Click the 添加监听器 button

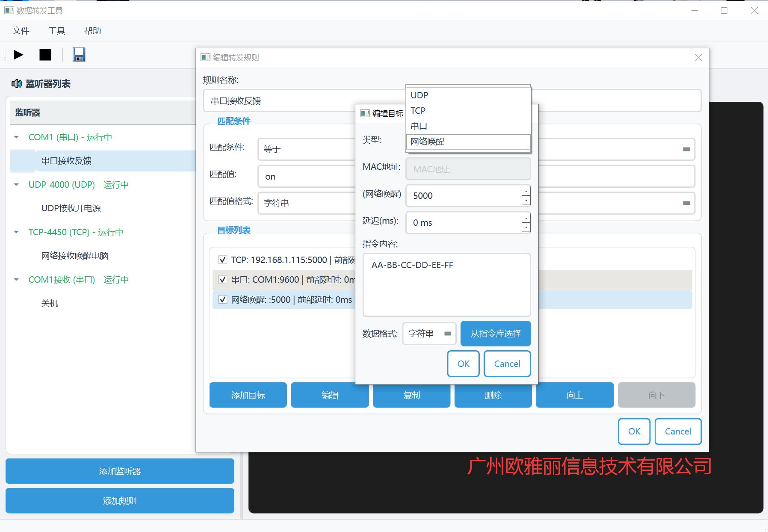click(x=120, y=471)
